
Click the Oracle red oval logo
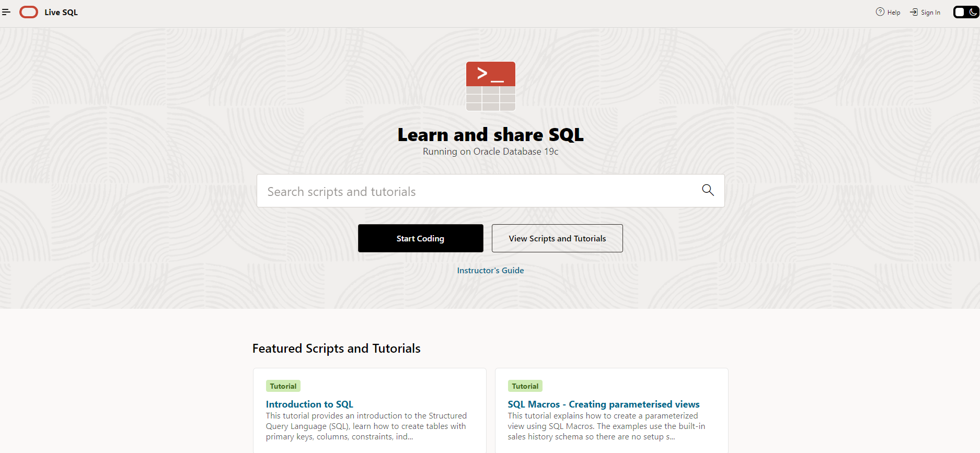[29, 12]
